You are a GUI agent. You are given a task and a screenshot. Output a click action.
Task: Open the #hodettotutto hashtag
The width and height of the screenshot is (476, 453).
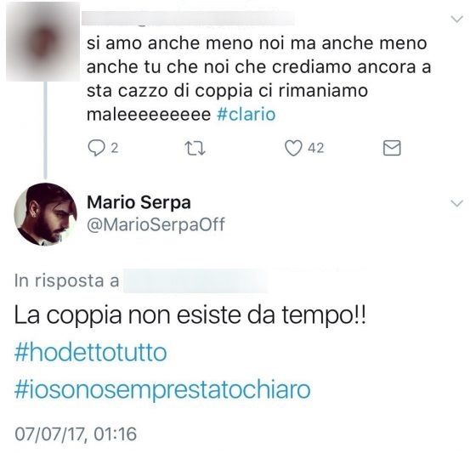coord(90,353)
